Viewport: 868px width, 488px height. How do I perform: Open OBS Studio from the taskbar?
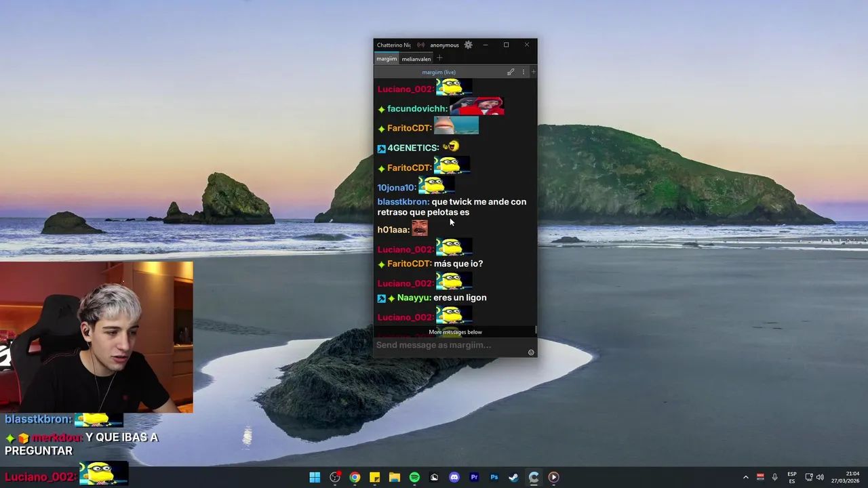click(x=335, y=477)
